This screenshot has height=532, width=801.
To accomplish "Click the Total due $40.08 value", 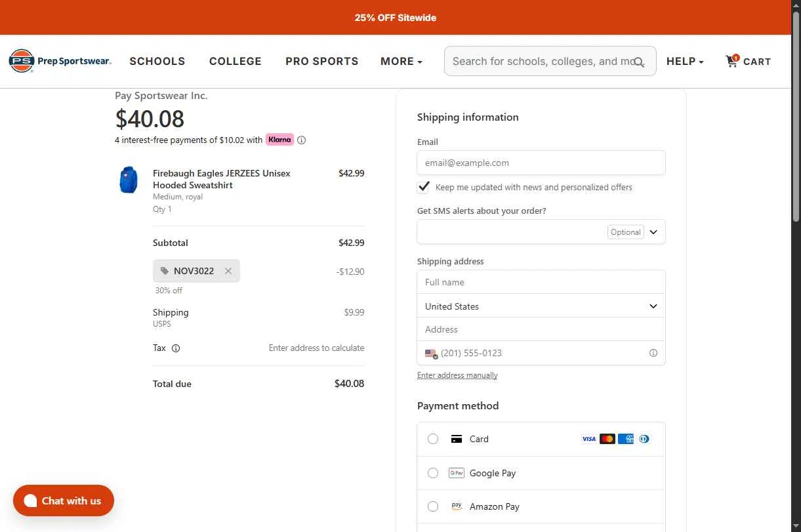I will tap(349, 384).
